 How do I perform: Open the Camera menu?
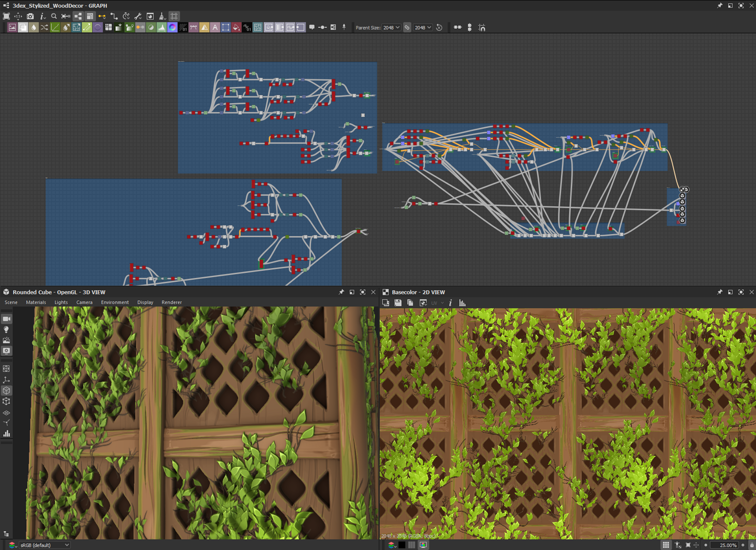(84, 302)
